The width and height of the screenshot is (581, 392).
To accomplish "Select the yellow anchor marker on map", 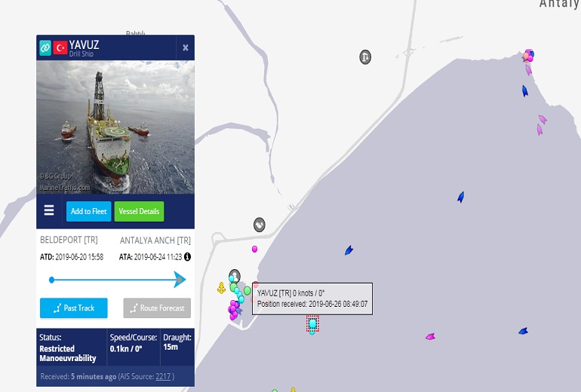I will 221,288.
